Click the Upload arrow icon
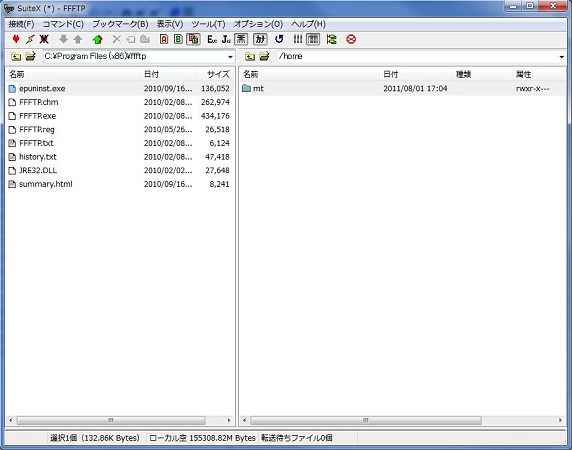The width and height of the screenshot is (572, 450). coord(78,39)
